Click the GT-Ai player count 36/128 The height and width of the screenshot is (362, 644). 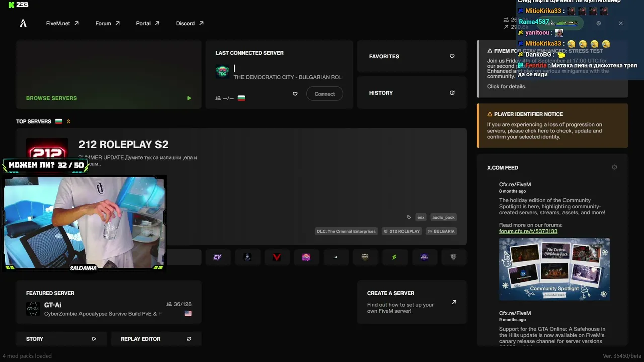click(x=179, y=304)
